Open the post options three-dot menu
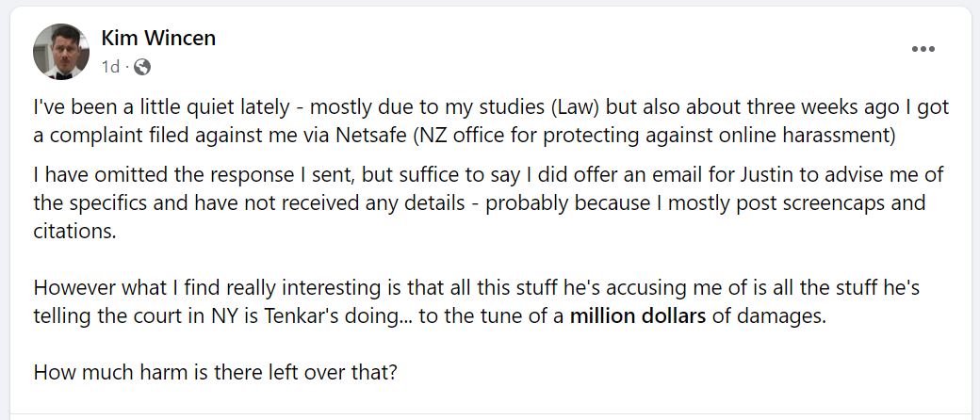The height and width of the screenshot is (420, 980). tap(923, 49)
